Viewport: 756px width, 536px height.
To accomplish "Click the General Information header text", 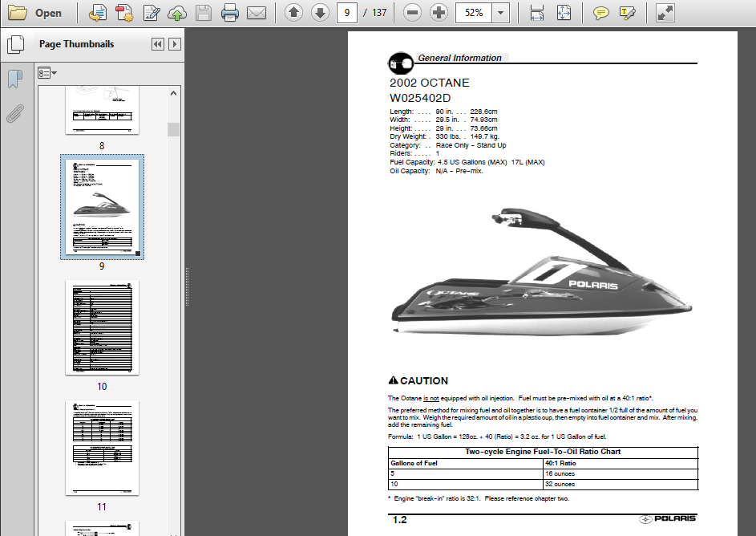I will click(459, 58).
